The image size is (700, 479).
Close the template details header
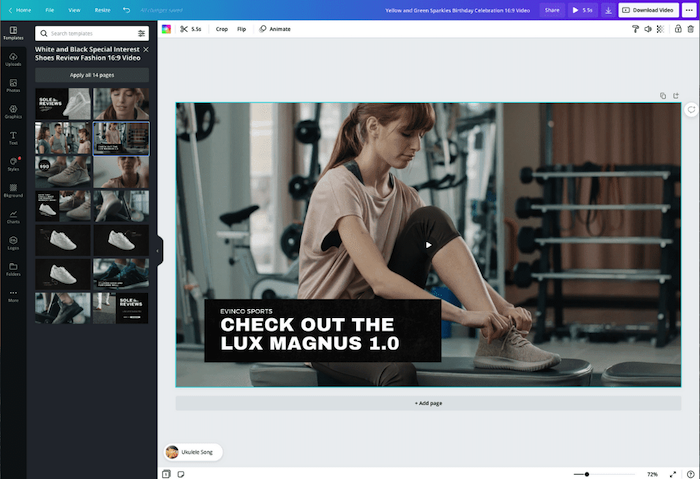[x=146, y=50]
